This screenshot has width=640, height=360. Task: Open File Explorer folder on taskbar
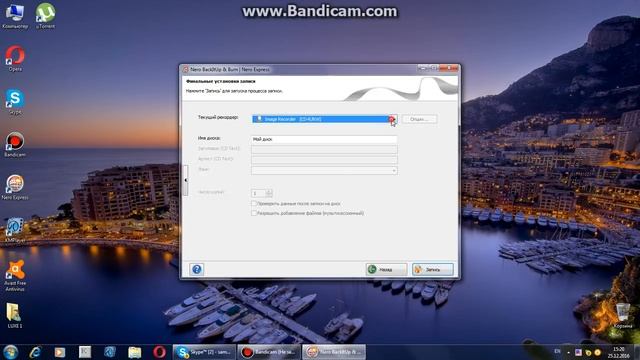pyautogui.click(x=135, y=352)
